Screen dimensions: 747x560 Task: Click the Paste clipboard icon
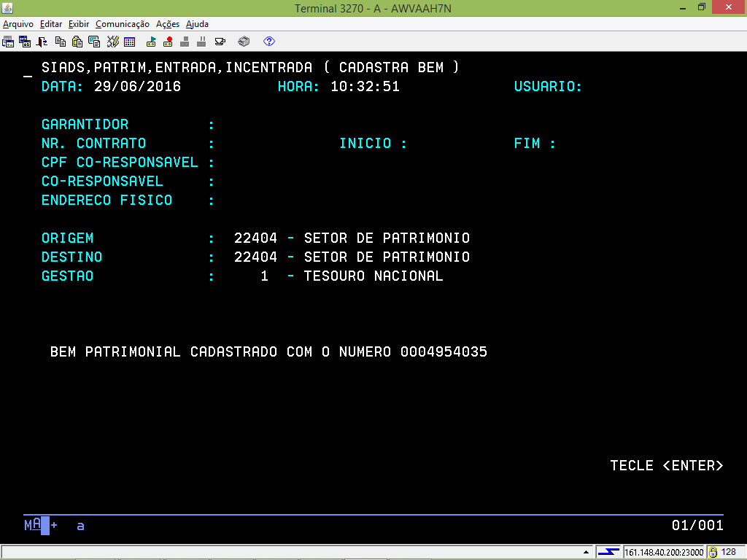pyautogui.click(x=77, y=42)
